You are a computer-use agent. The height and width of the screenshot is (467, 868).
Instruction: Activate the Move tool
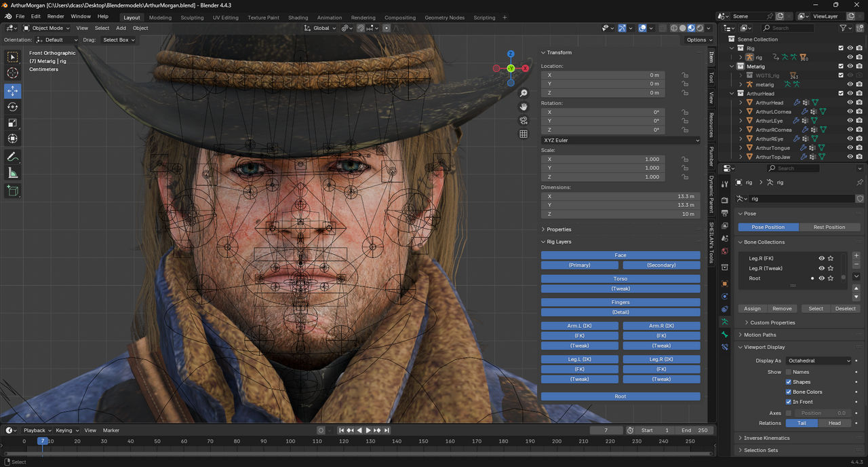(x=13, y=91)
